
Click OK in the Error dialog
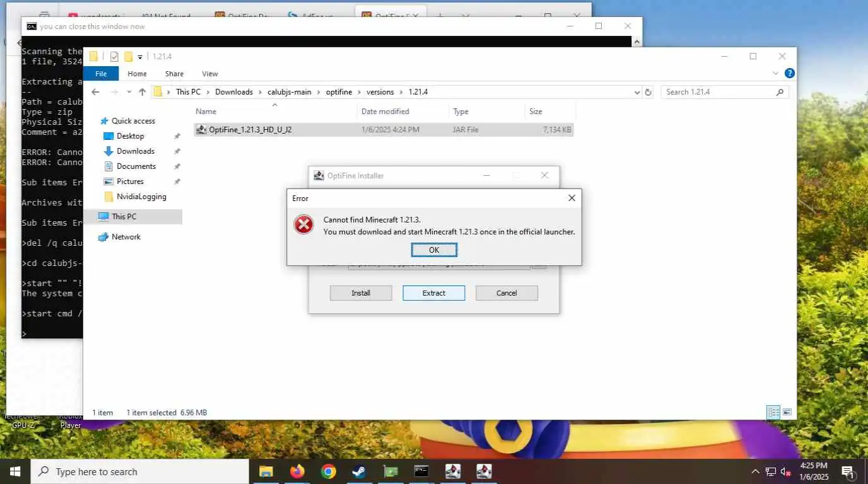click(434, 250)
